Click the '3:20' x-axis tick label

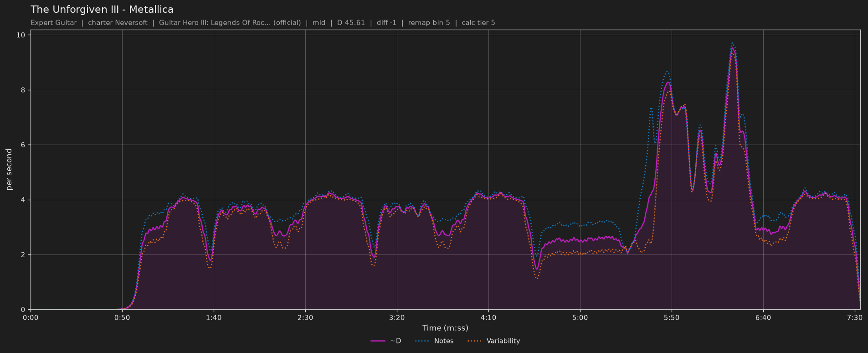(x=397, y=317)
